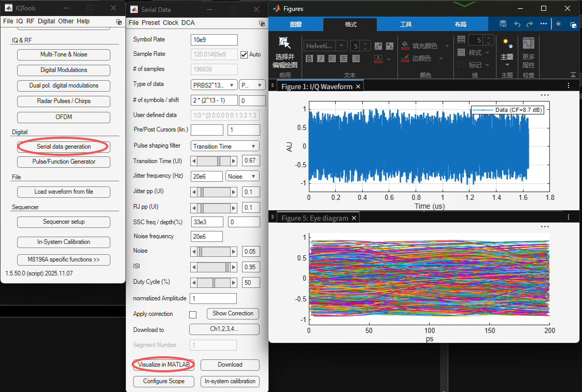Click the Visualize in MATLAB button
582x392 pixels.
pyautogui.click(x=164, y=365)
